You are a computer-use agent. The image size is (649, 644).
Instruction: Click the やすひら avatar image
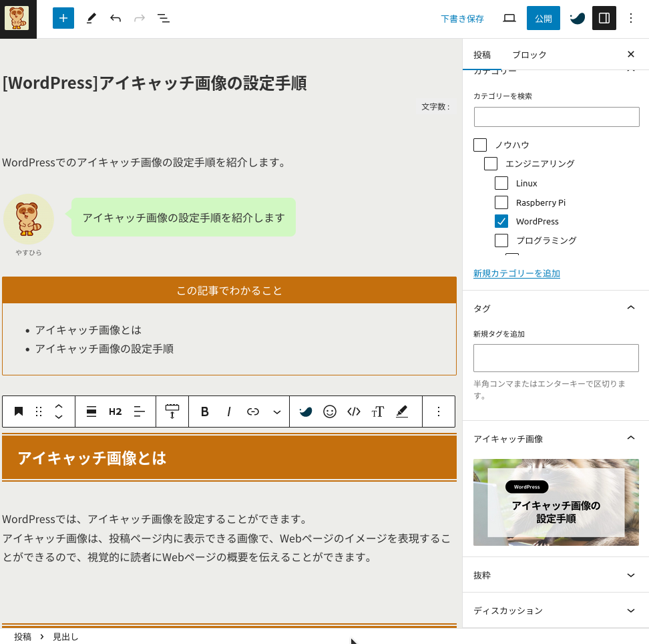pyautogui.click(x=29, y=219)
